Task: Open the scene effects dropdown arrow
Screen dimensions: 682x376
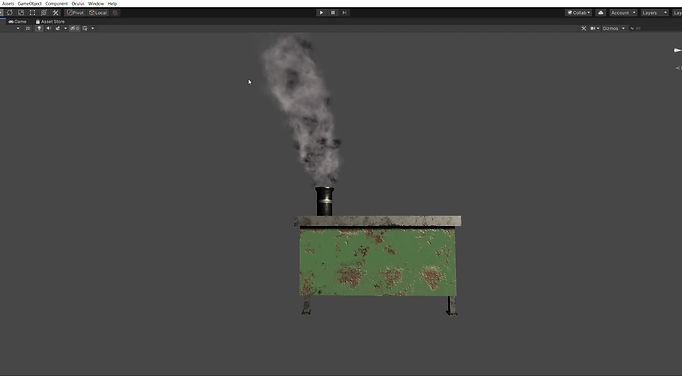Action: point(66,28)
